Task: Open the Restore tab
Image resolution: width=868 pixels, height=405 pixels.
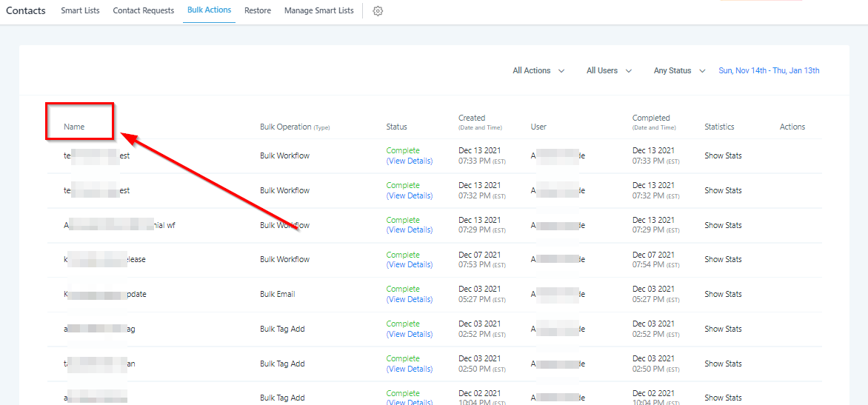Action: tap(258, 11)
